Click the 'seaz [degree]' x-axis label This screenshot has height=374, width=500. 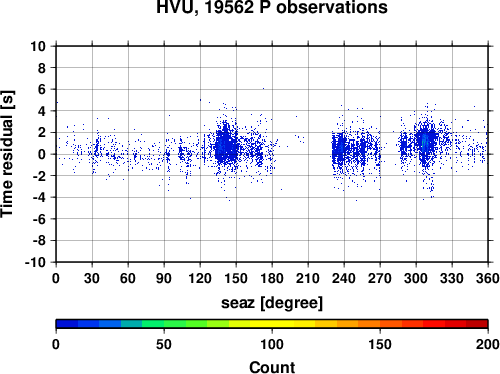(x=272, y=303)
